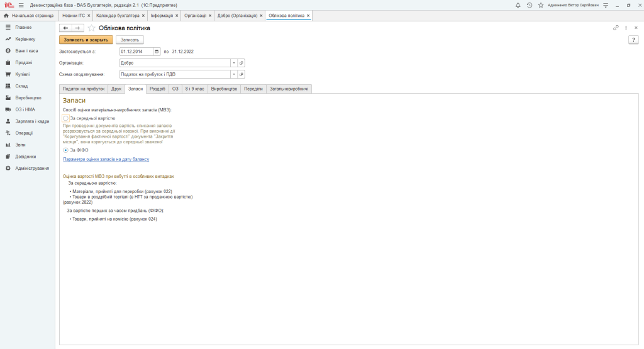
Task: Click the Організація input field
Action: pyautogui.click(x=175, y=63)
